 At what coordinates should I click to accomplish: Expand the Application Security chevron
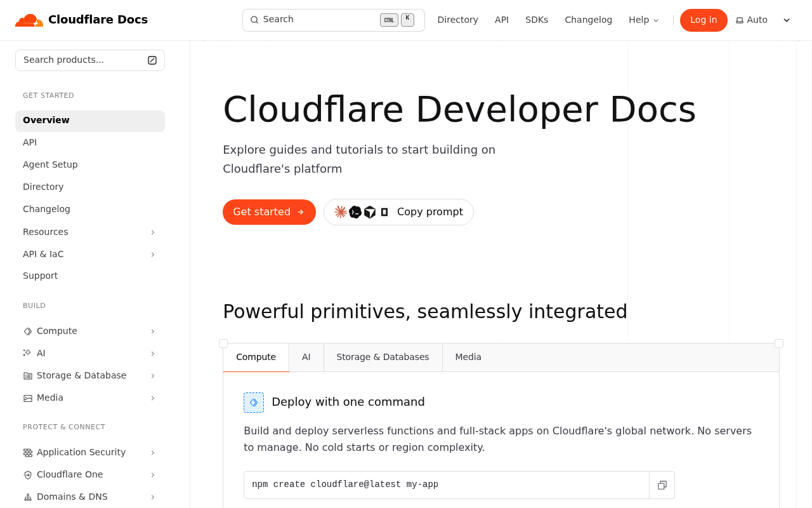(153, 453)
